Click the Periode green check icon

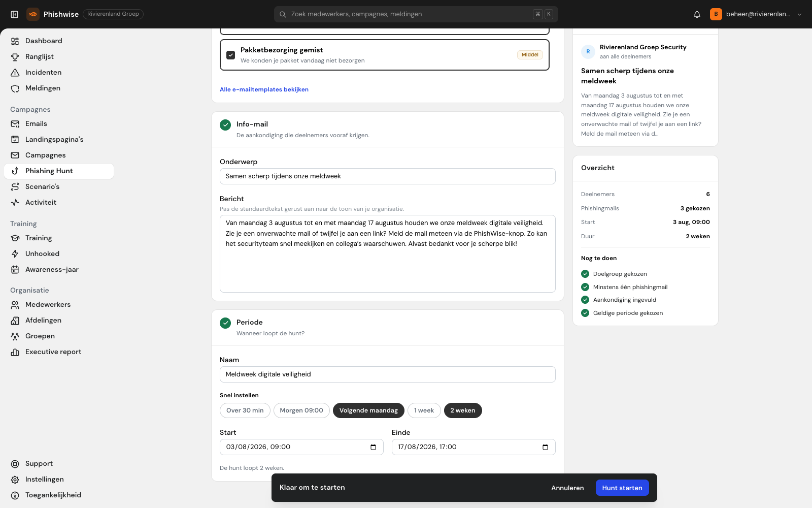pos(225,323)
